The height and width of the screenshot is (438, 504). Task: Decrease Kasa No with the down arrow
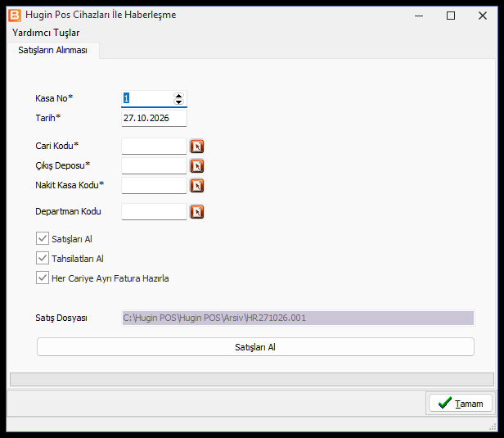click(x=178, y=102)
